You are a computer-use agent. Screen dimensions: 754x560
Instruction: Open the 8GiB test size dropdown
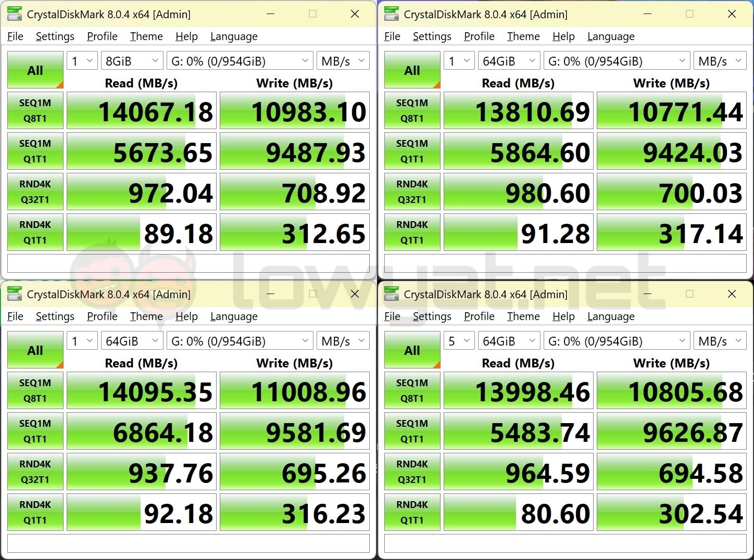click(x=132, y=61)
